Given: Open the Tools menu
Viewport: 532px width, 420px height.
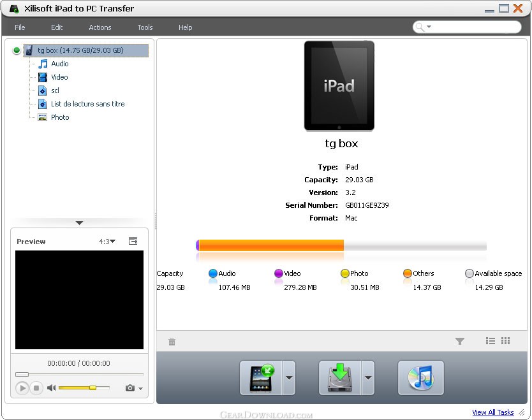Looking at the screenshot, I should [x=145, y=27].
